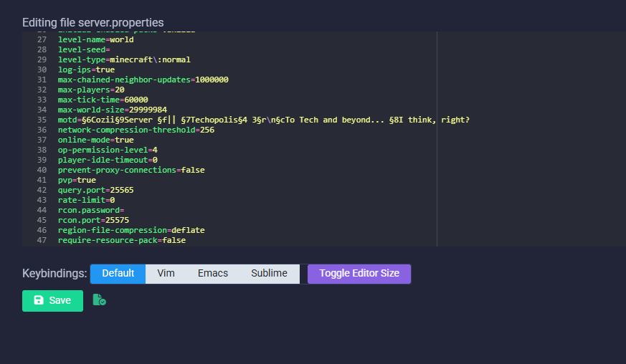Place cursor on the motd line
Image resolution: width=626 pixels, height=364 pixels.
click(263, 120)
